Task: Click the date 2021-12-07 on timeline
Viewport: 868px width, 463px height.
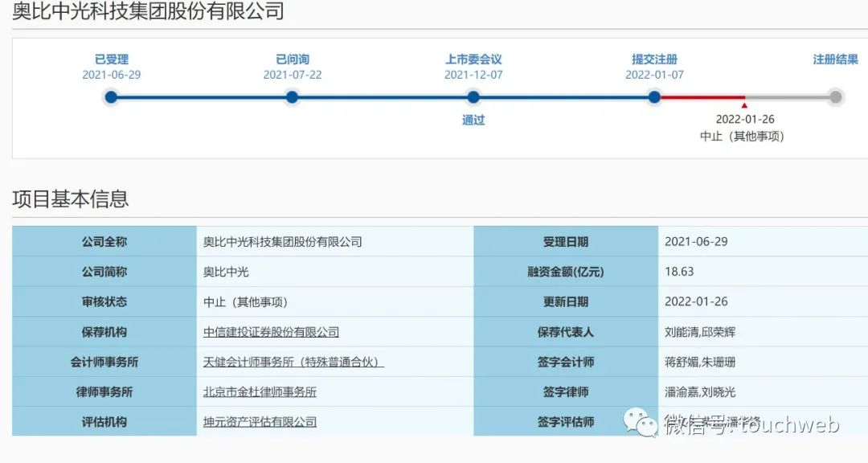Action: point(473,75)
